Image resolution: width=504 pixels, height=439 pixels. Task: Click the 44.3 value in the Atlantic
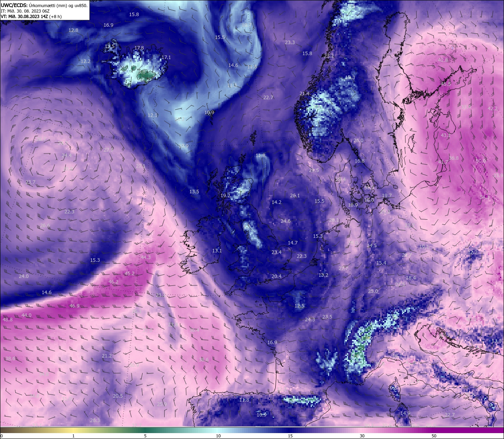pos(146,257)
